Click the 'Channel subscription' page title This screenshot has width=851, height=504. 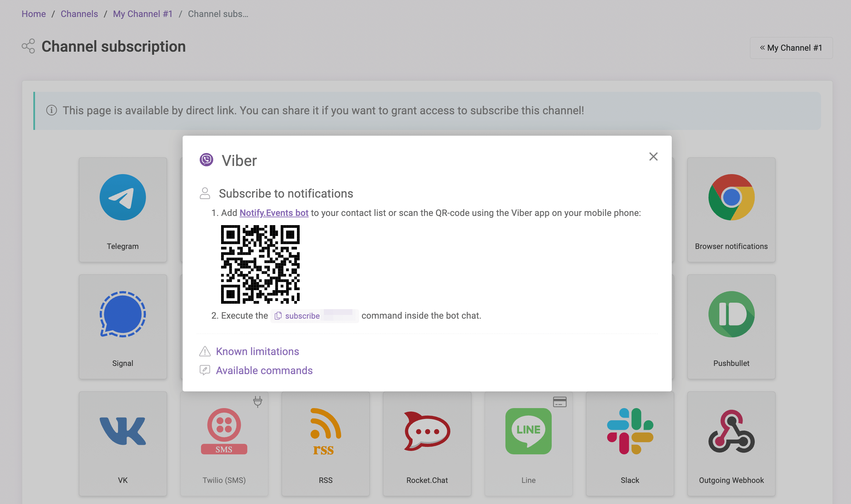click(x=114, y=47)
